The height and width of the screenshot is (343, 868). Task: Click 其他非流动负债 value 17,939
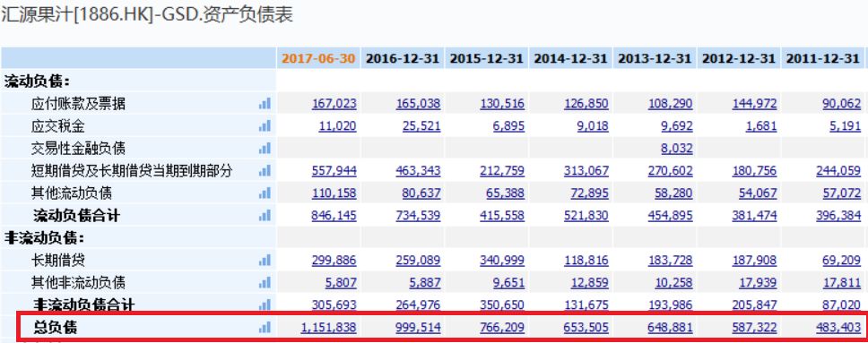(x=758, y=283)
